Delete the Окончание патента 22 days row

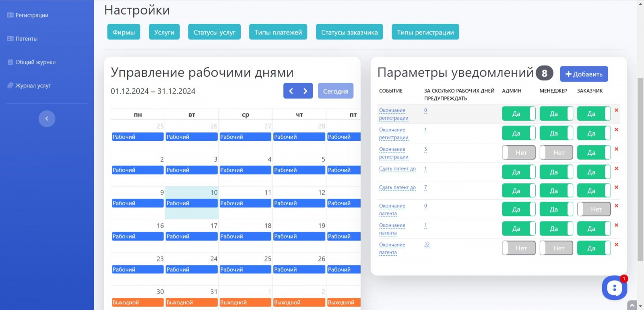tap(616, 244)
